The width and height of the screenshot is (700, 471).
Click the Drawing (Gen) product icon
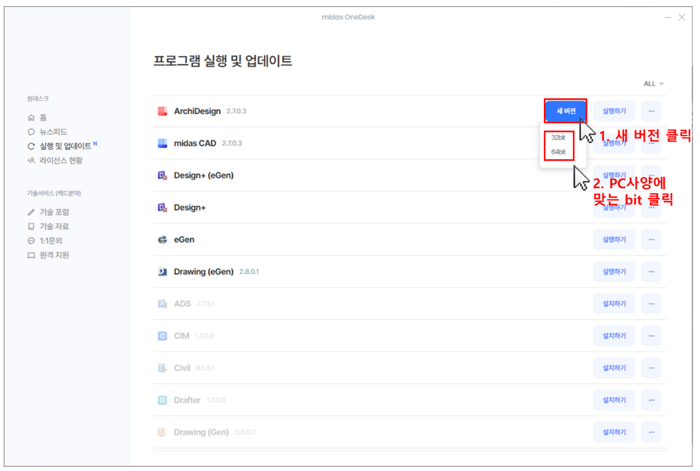click(x=162, y=433)
